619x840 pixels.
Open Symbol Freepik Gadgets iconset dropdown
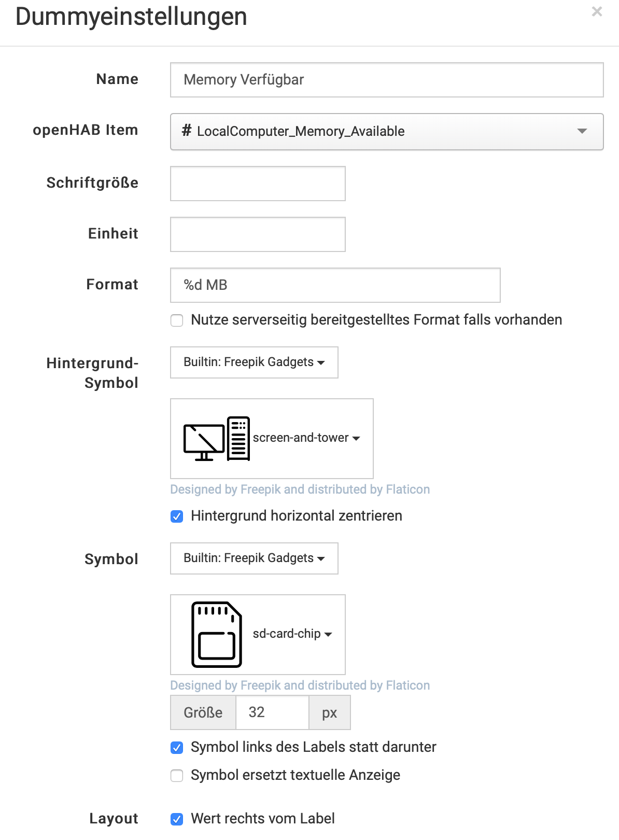click(254, 558)
